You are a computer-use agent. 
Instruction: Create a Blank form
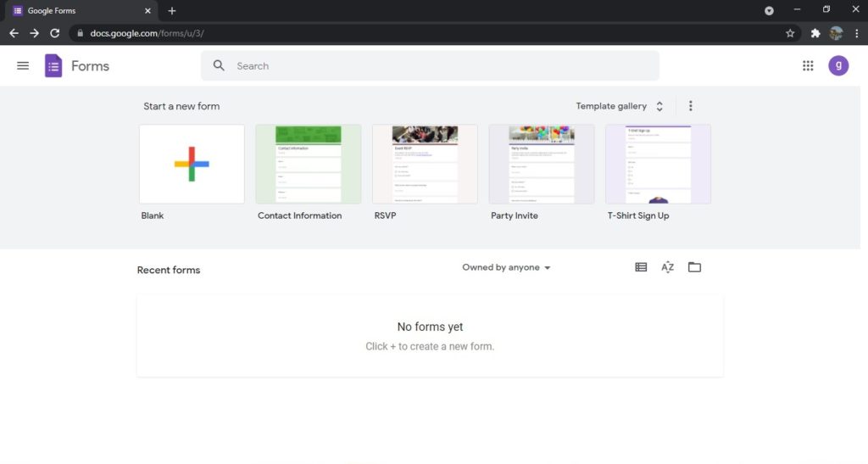[192, 164]
